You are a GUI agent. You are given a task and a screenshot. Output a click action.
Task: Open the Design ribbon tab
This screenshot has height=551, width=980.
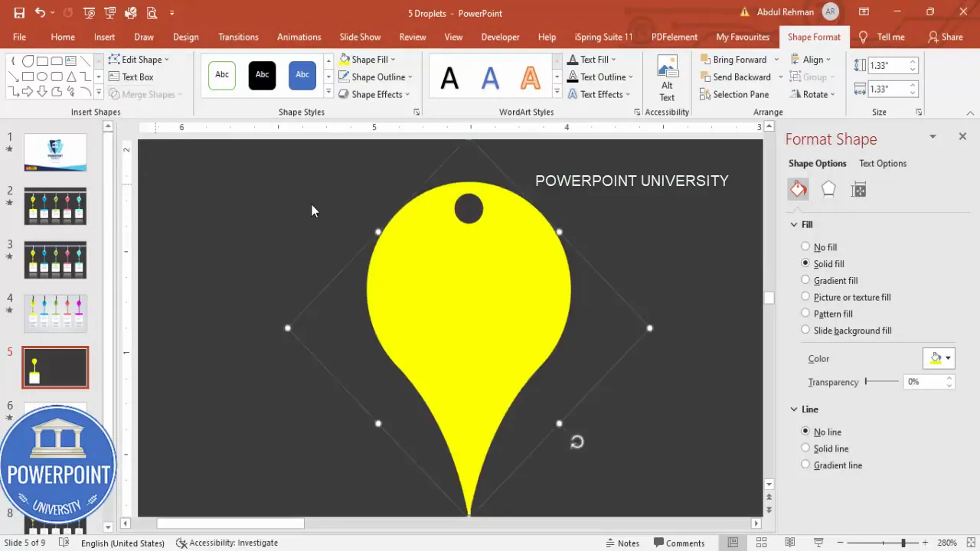click(185, 37)
